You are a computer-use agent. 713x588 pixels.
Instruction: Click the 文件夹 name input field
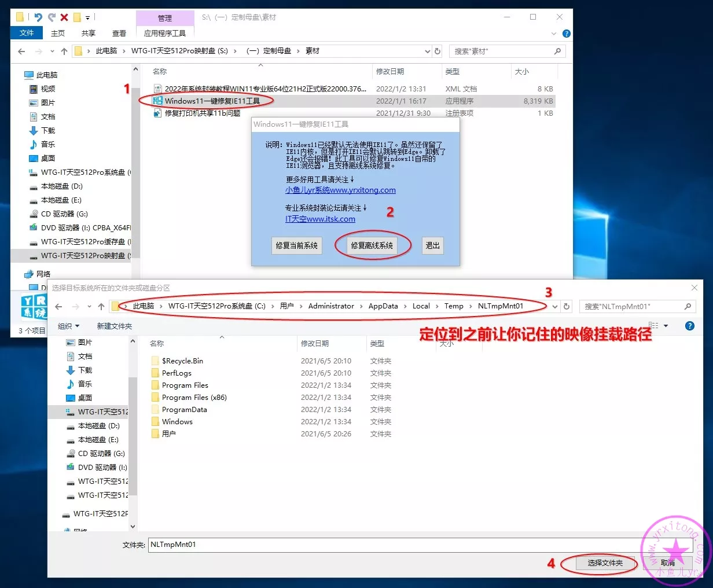(420, 545)
